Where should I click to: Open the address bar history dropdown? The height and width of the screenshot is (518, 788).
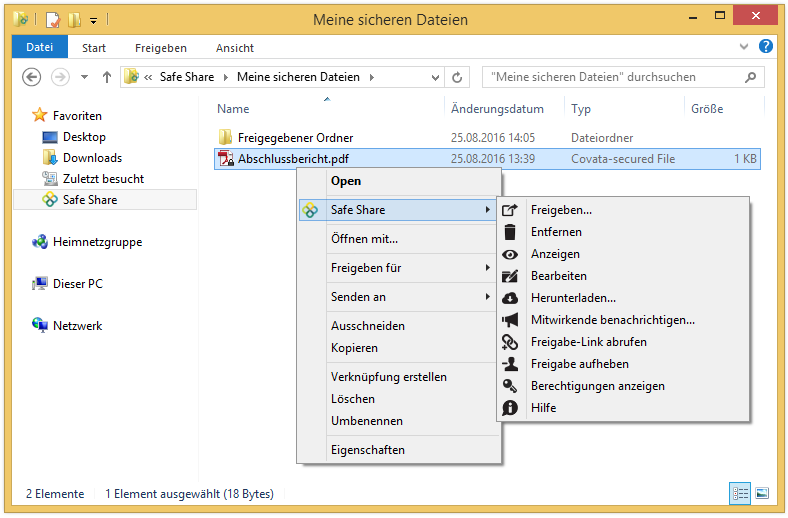click(x=435, y=77)
